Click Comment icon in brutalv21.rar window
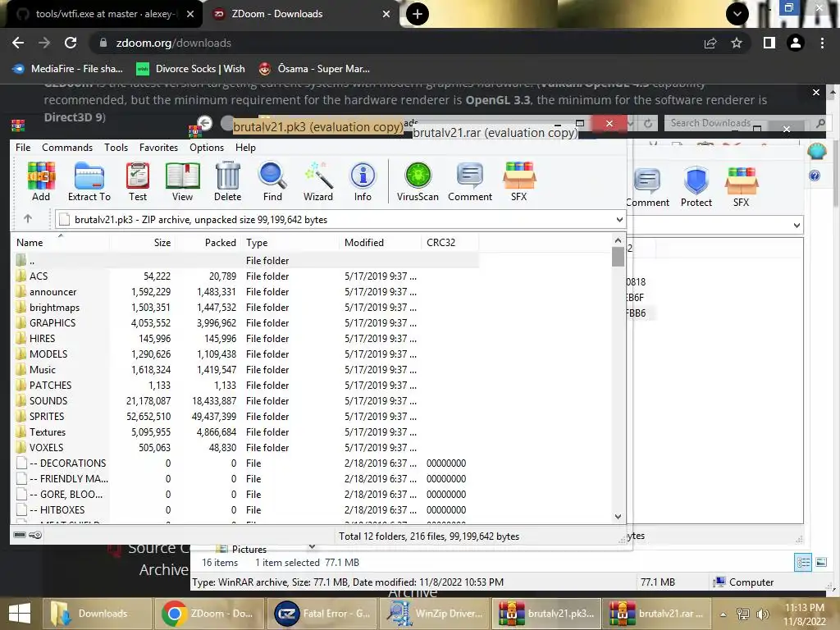 click(x=648, y=187)
